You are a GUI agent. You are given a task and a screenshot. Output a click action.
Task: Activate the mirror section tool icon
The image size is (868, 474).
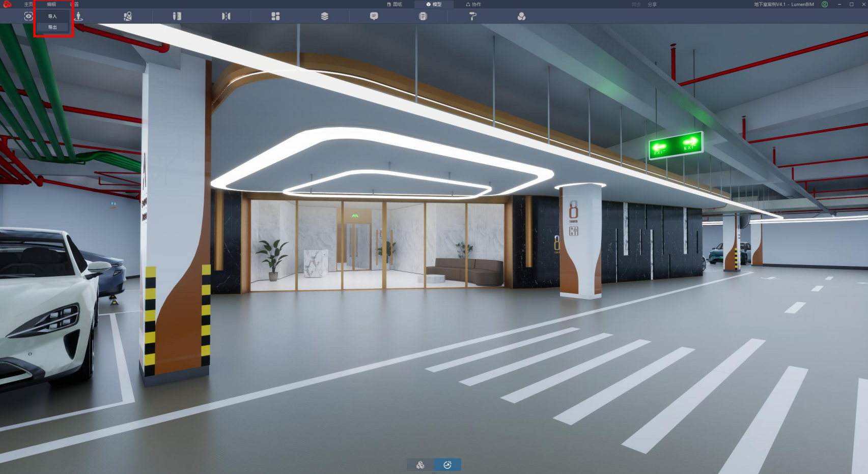point(226,16)
